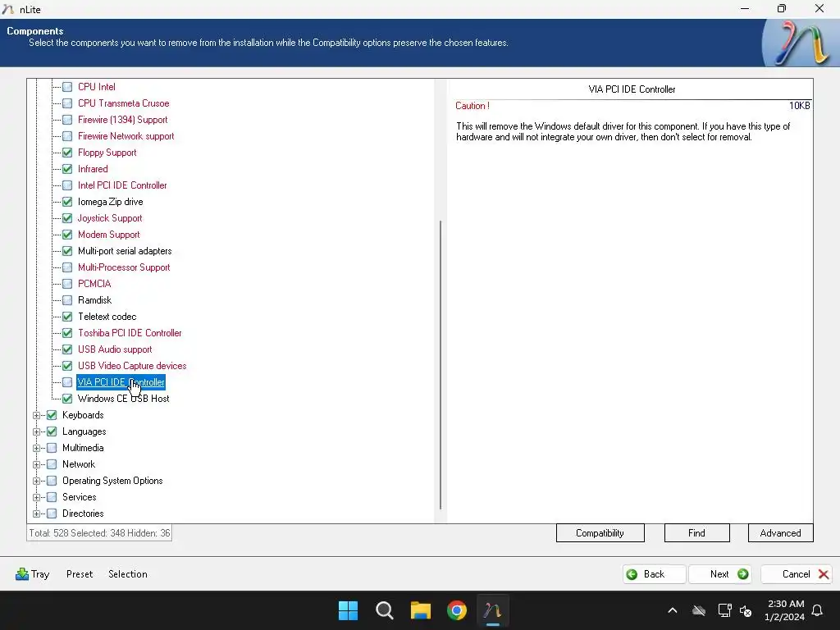This screenshot has width=840, height=630.
Task: Open File Explorer from the taskbar
Action: click(421, 610)
